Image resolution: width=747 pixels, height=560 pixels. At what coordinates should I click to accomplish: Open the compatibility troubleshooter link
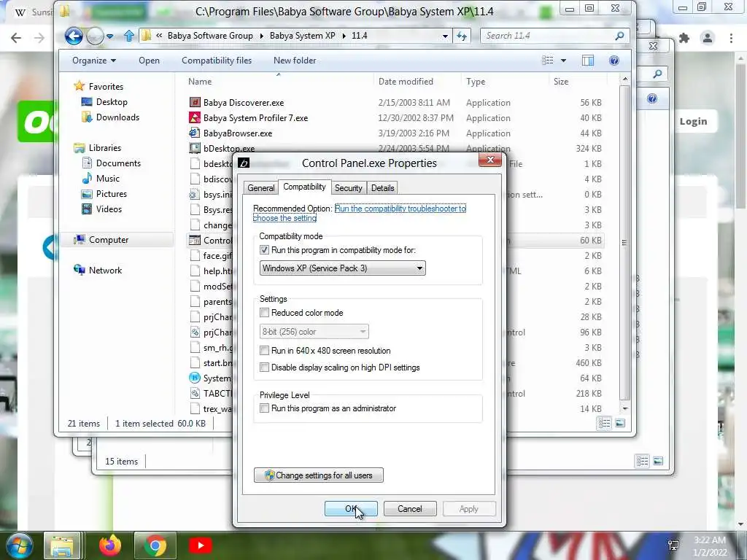360,213
